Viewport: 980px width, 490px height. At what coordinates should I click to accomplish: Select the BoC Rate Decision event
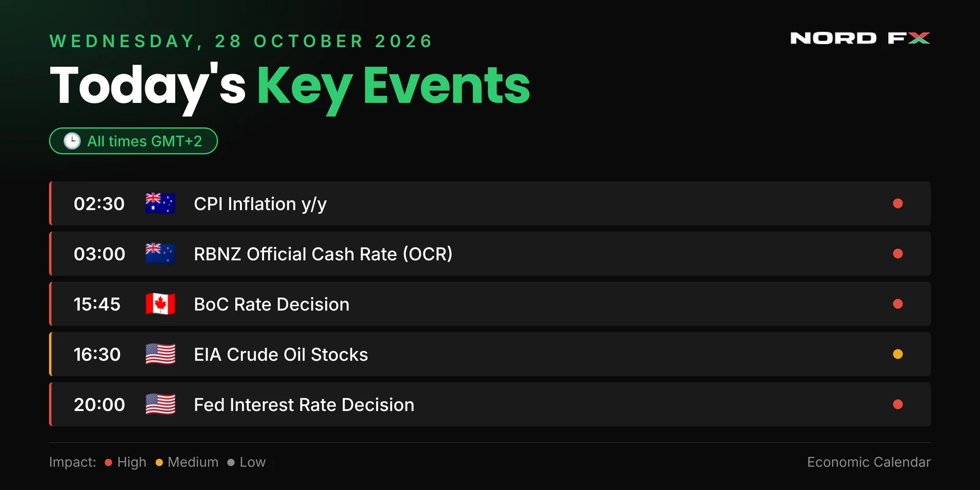click(x=490, y=304)
